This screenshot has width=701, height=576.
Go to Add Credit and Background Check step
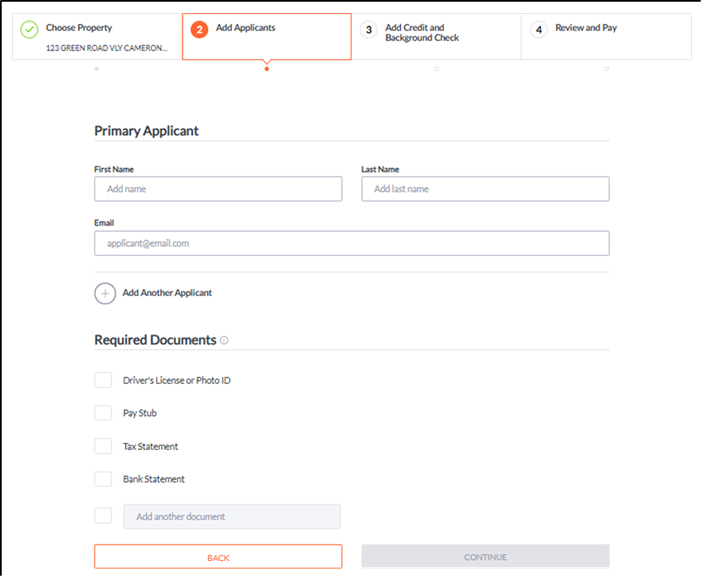coord(436,37)
